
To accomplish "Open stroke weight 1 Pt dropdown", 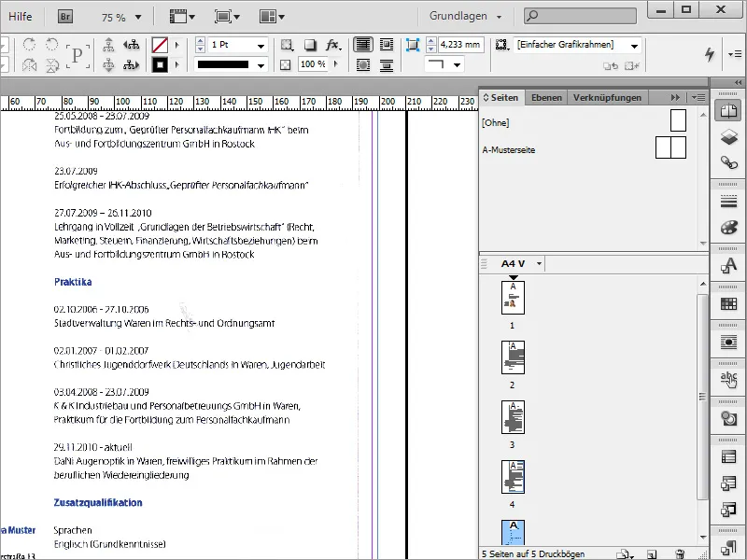I will [x=261, y=46].
